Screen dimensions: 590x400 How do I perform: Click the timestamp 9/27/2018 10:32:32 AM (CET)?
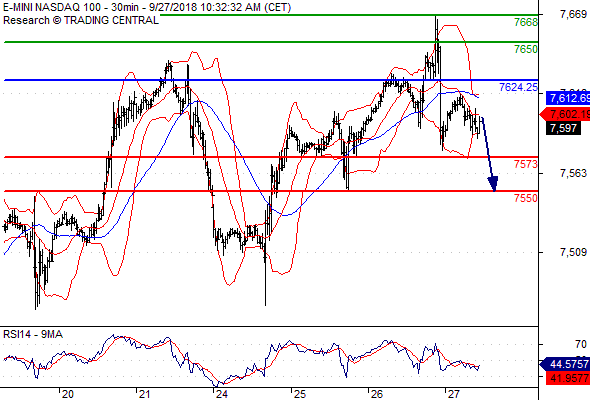click(220, 7)
